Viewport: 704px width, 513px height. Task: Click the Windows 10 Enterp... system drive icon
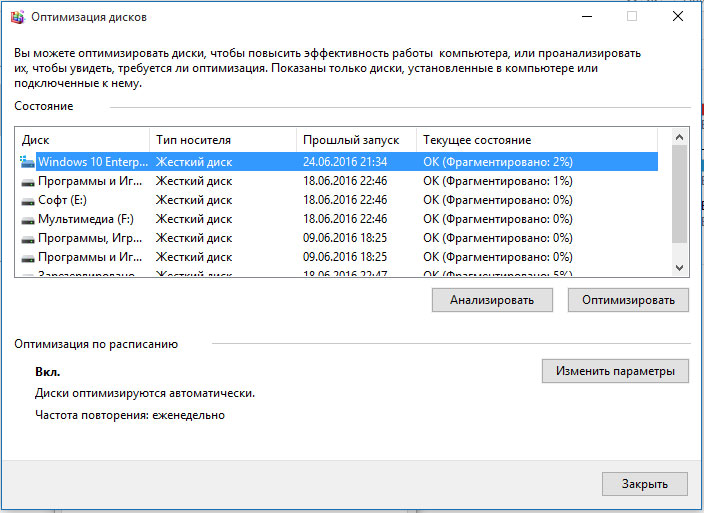(x=27, y=162)
